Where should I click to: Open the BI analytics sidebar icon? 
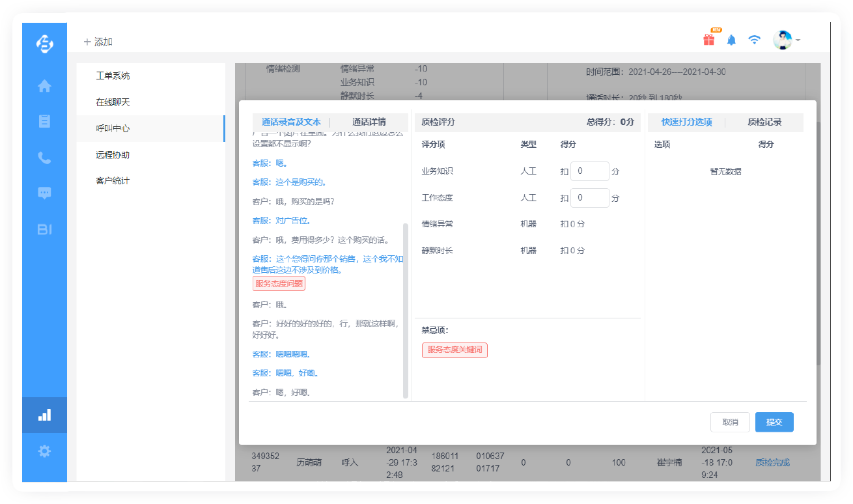(44, 229)
